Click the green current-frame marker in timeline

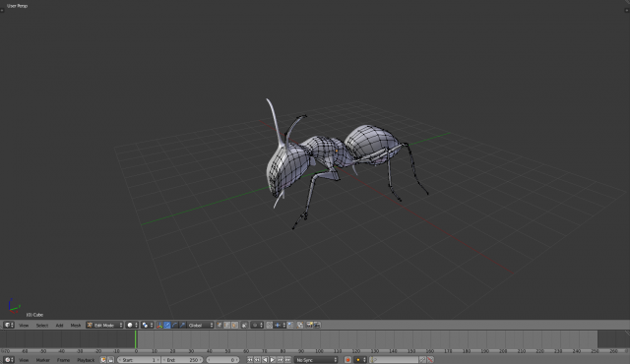coord(136,339)
